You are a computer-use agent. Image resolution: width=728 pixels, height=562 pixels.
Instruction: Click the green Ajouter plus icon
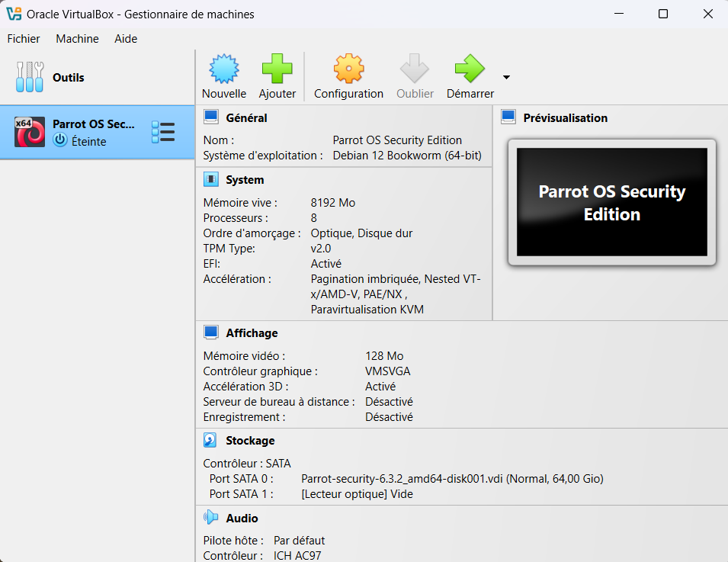(277, 69)
